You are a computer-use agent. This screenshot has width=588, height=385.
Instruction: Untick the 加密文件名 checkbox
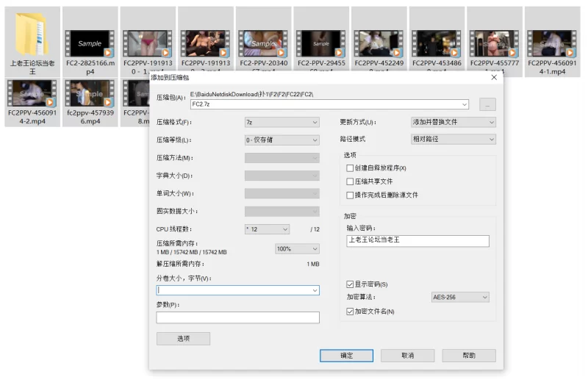(x=350, y=311)
